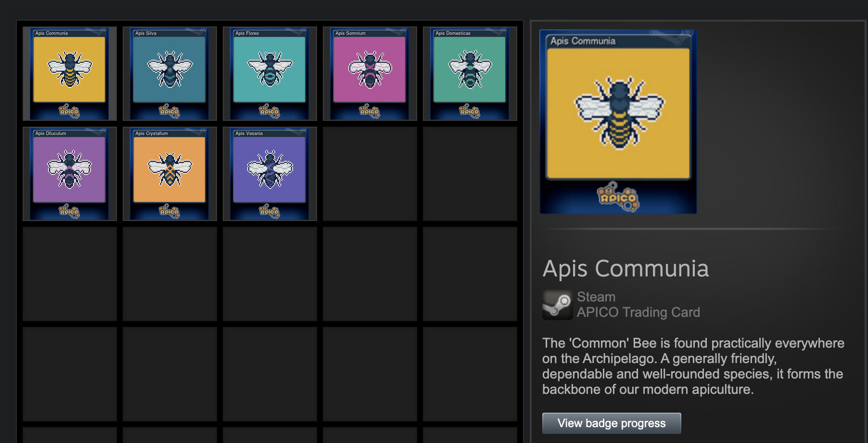Screen dimensions: 868x443
Task: Select the Apis Silva trading card
Action: 170,74
